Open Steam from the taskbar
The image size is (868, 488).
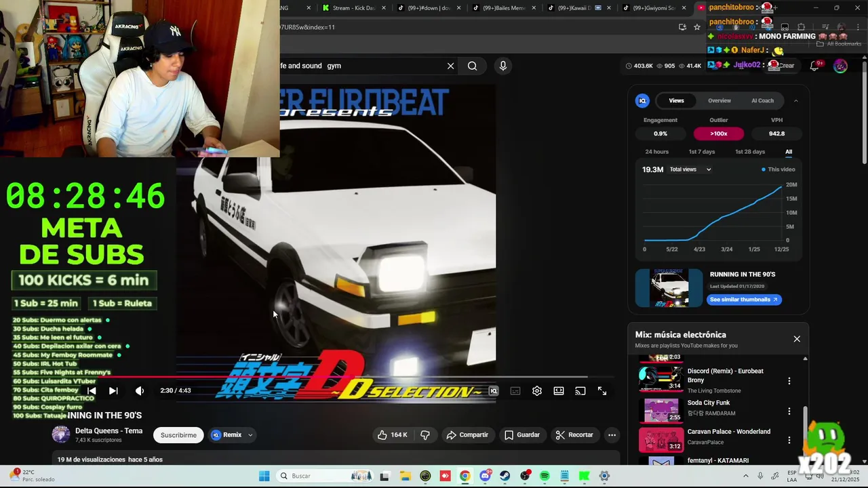click(505, 476)
